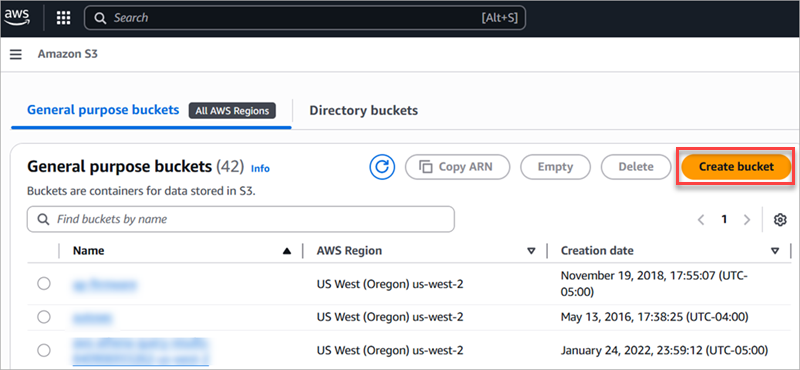The image size is (800, 370).
Task: Select radio for January 24, 2022 bucket
Action: (x=44, y=350)
